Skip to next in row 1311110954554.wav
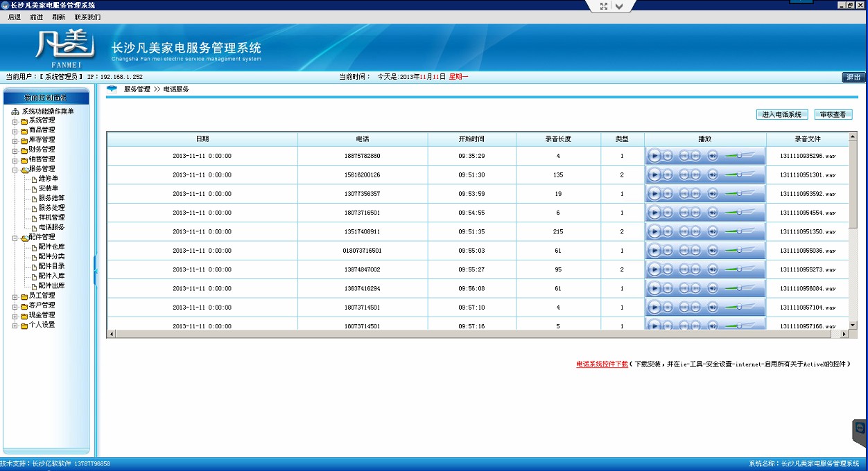 (695, 213)
